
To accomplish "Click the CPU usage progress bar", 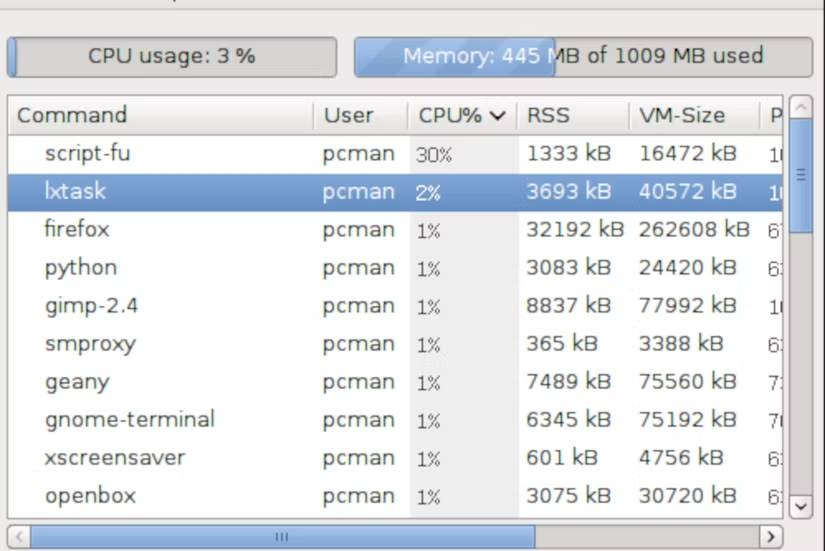I will (x=172, y=57).
